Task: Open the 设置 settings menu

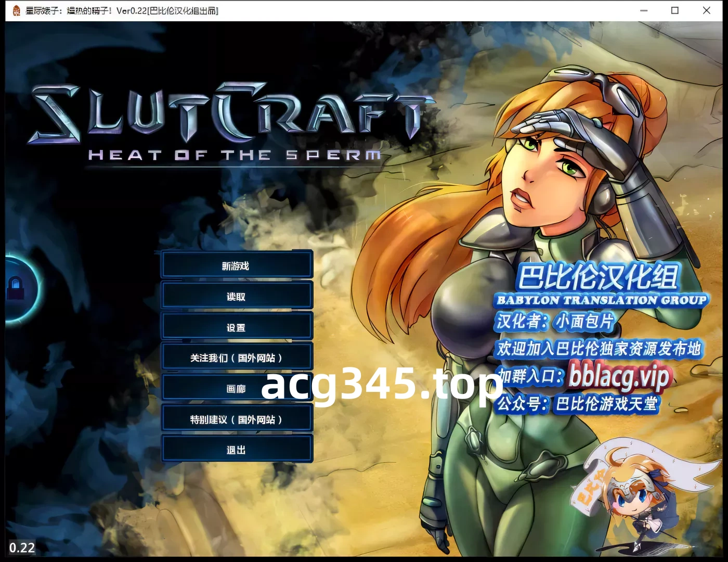Action: coord(237,327)
